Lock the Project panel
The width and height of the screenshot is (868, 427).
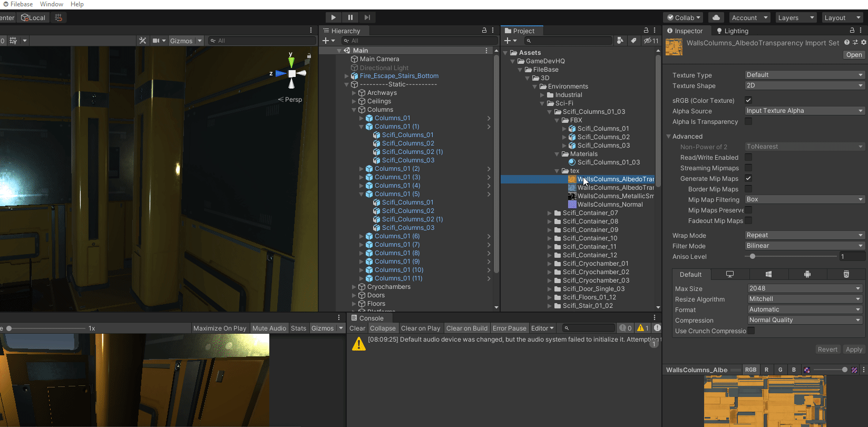(x=646, y=31)
